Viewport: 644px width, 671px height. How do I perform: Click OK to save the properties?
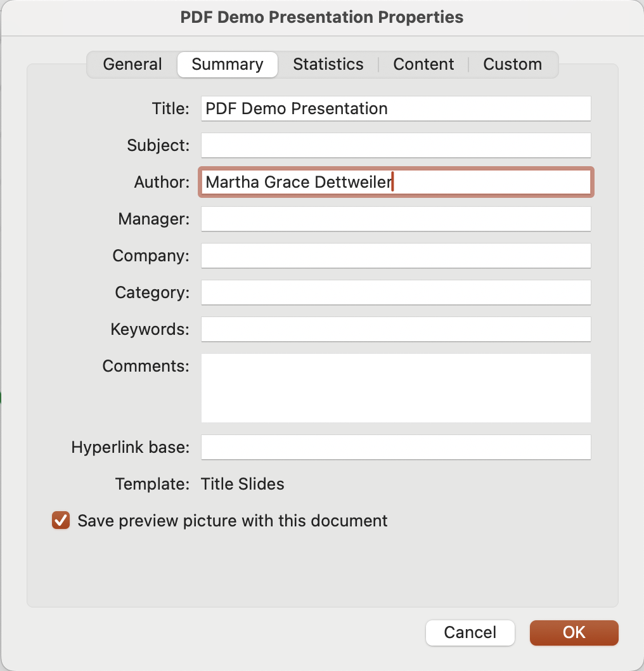point(573,632)
